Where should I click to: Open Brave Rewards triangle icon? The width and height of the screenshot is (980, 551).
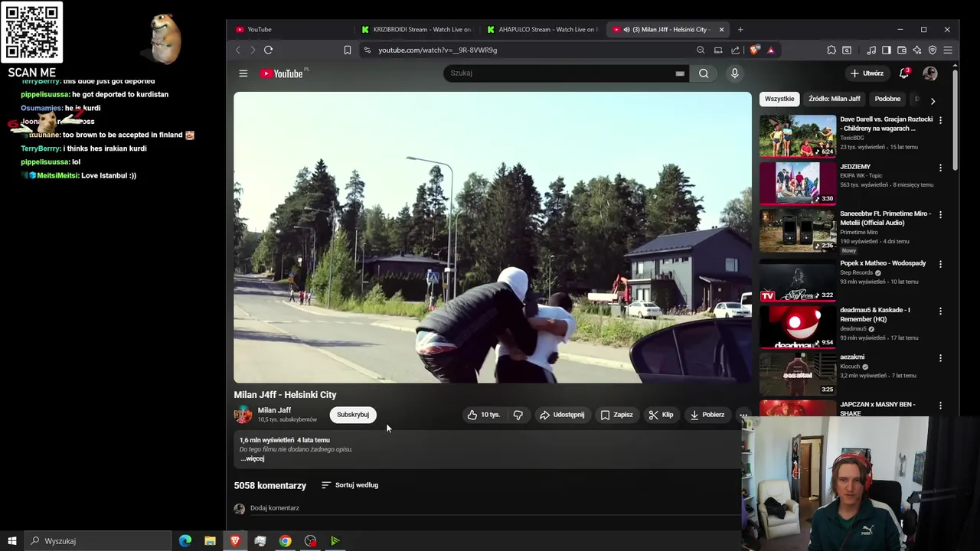pyautogui.click(x=771, y=50)
